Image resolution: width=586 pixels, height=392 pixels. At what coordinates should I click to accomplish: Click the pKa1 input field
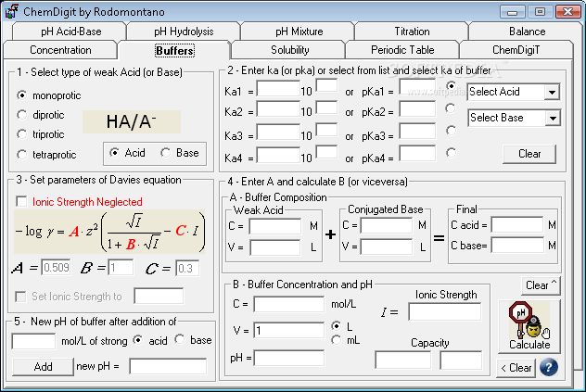[x=417, y=87]
